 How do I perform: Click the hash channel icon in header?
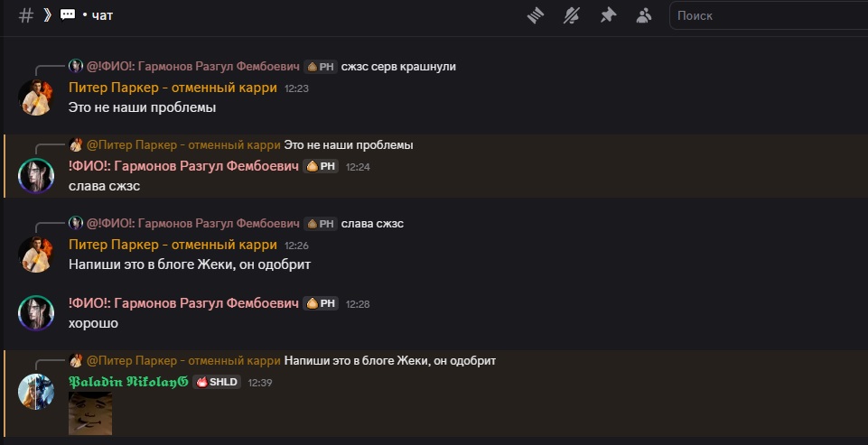click(26, 15)
